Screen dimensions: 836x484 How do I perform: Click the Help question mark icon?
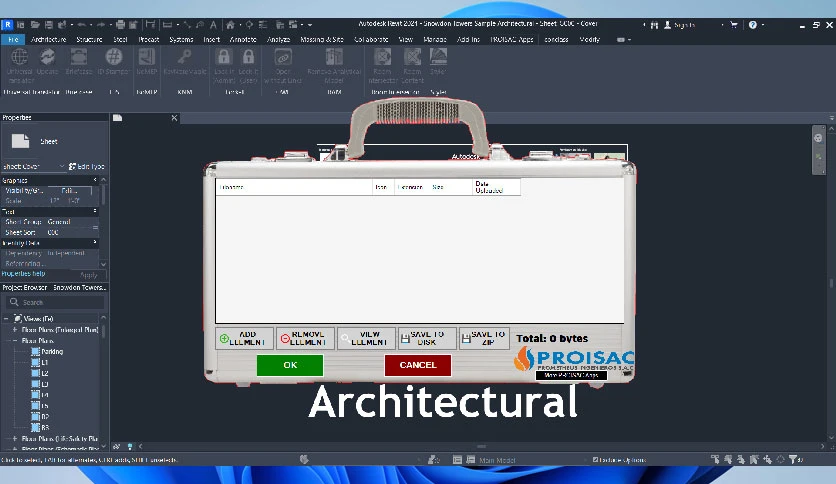click(x=752, y=25)
